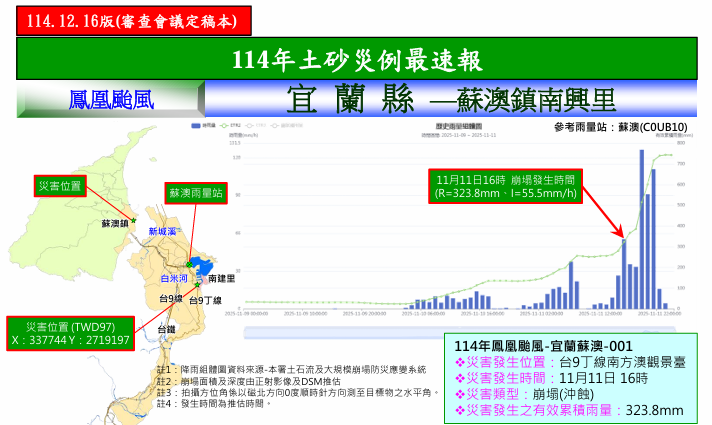Click the 歷史雨量組體圖 chart title
This screenshot has width=712, height=425.
click(x=459, y=126)
